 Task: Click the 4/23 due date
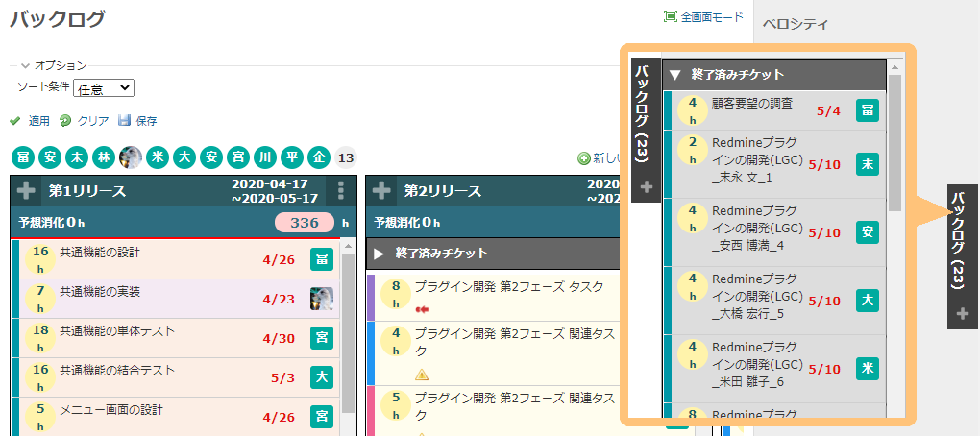279,300
